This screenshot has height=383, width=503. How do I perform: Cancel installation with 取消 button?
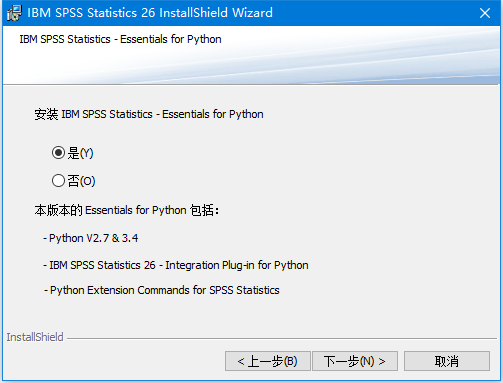tap(447, 361)
